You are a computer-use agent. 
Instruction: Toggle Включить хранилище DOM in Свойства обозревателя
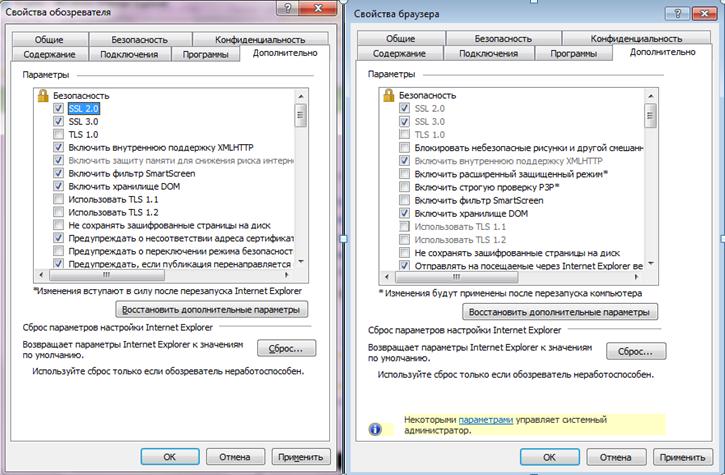pyautogui.click(x=58, y=186)
